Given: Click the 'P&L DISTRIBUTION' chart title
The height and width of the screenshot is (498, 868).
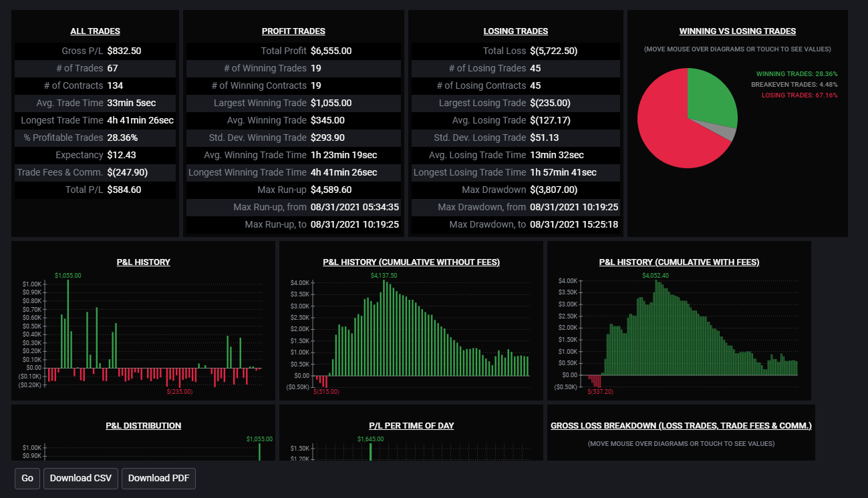Looking at the screenshot, I should click(144, 426).
